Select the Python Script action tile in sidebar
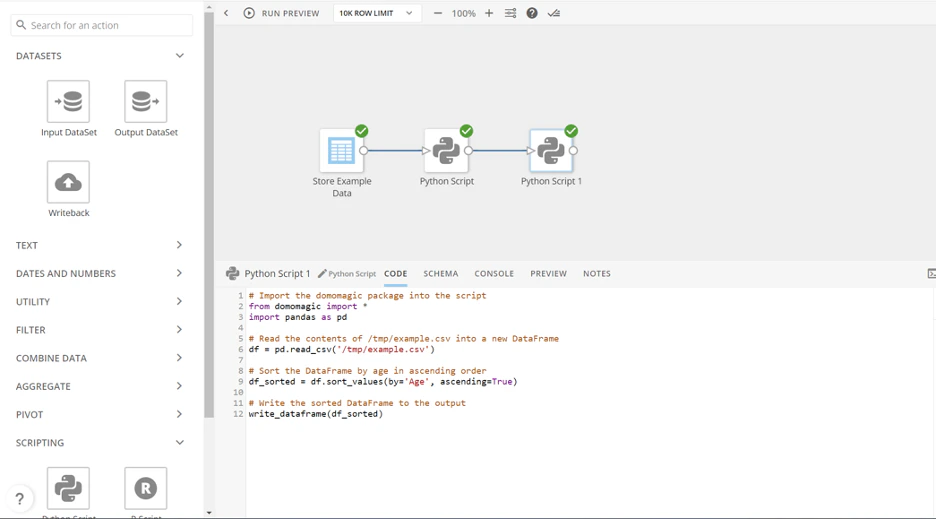 (x=68, y=488)
